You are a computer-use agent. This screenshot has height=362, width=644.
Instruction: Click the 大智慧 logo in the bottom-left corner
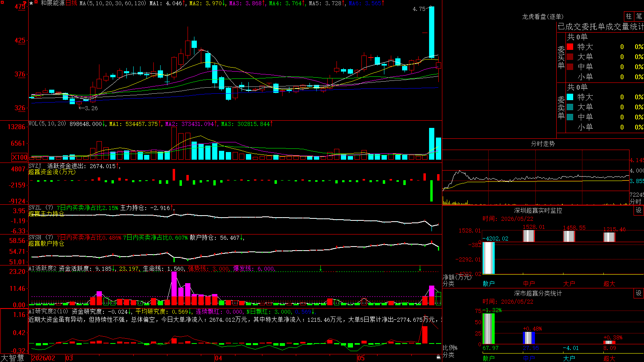click(12, 358)
